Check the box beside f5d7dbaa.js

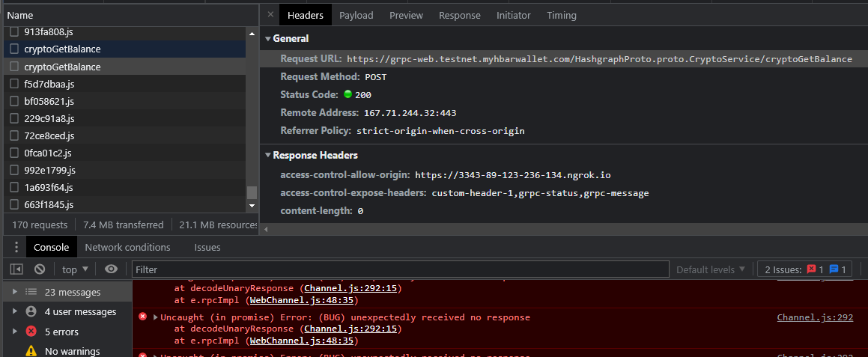[x=13, y=84]
